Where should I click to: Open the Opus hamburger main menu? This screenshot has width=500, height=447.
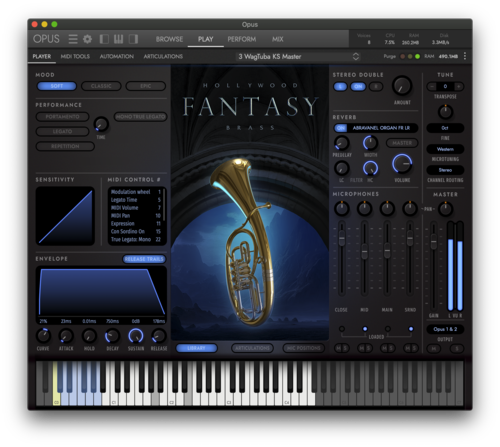73,39
